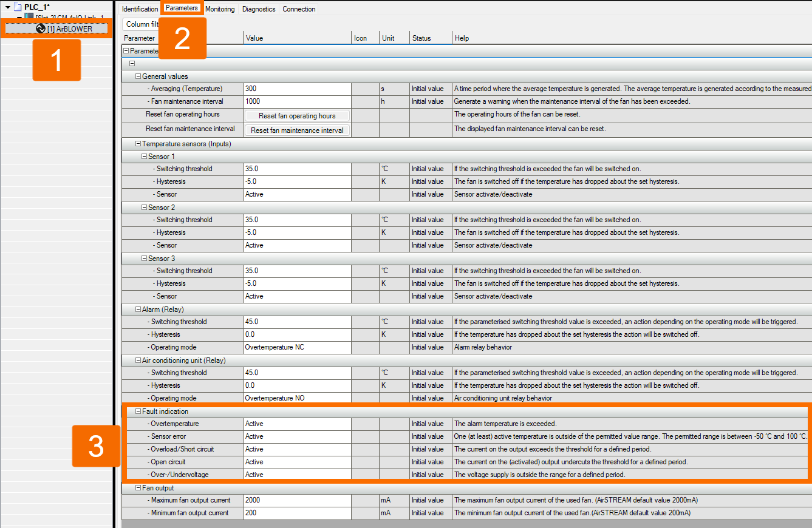This screenshot has height=528, width=812.
Task: Open Sensor error fault indication value
Action: point(297,436)
